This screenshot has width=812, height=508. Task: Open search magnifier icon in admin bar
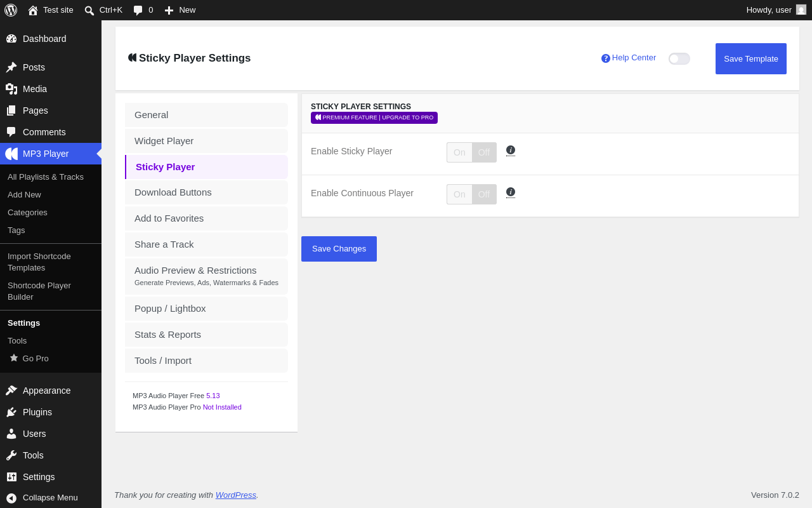(x=89, y=10)
